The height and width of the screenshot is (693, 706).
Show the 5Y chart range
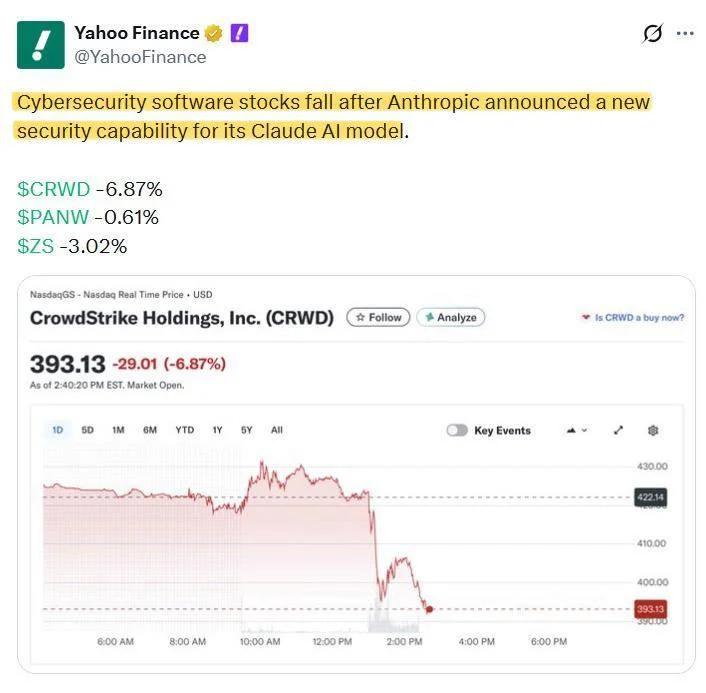(x=246, y=430)
